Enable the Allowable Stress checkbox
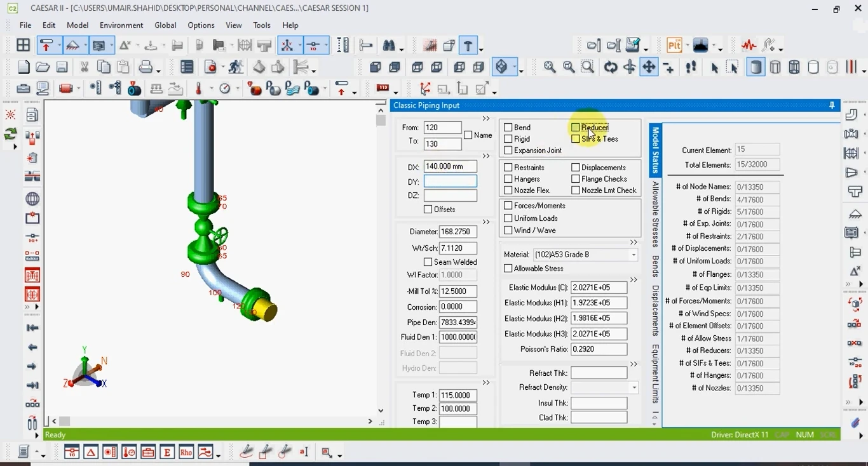The height and width of the screenshot is (466, 868). (508, 269)
